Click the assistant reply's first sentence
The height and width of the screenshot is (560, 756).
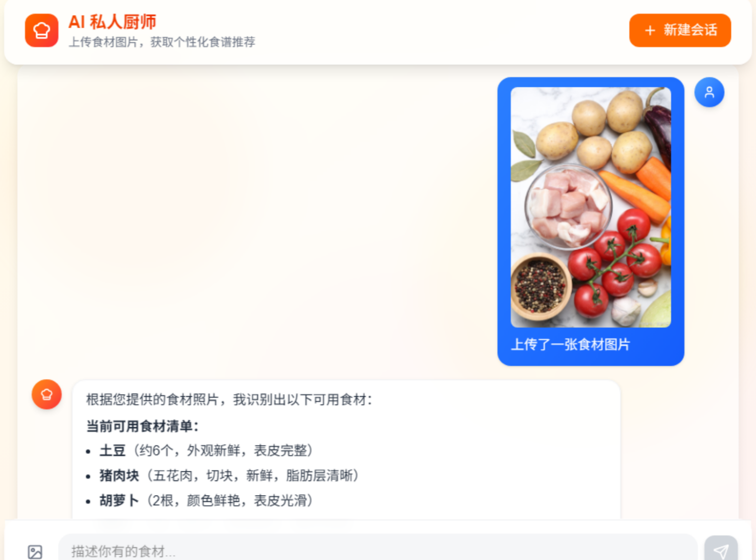pos(229,400)
